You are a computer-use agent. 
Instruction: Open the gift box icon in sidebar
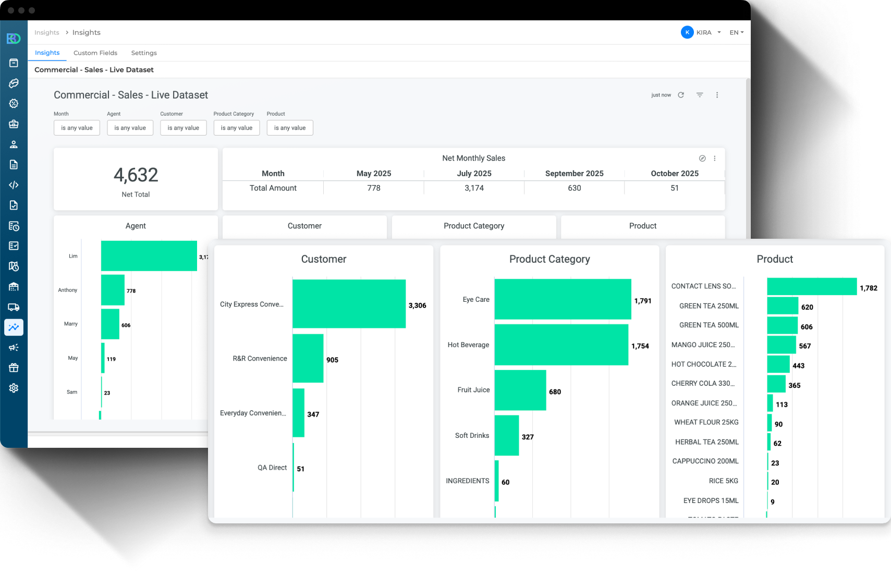tap(14, 368)
